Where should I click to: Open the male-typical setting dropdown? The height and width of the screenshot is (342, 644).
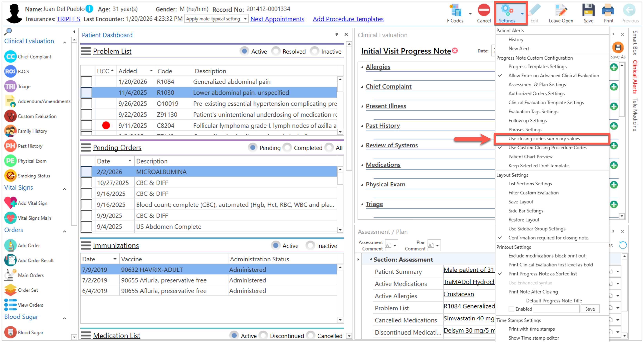pos(245,19)
